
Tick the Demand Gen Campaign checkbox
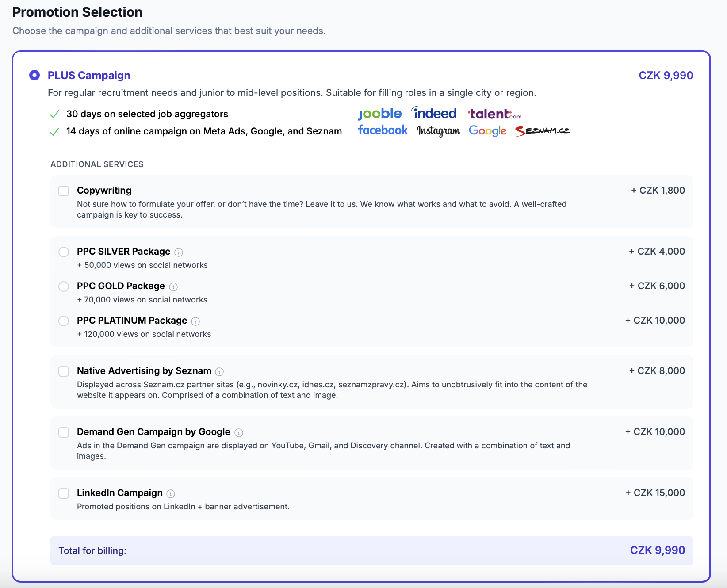point(64,432)
